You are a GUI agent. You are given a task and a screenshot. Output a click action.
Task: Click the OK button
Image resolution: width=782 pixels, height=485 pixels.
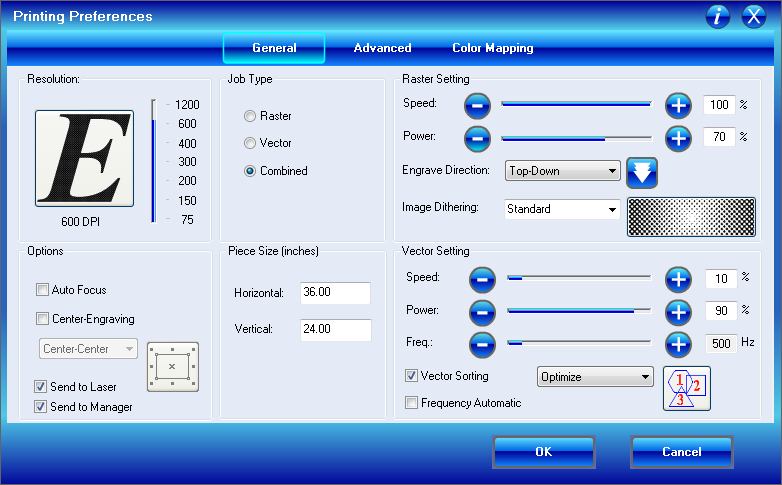tap(544, 452)
